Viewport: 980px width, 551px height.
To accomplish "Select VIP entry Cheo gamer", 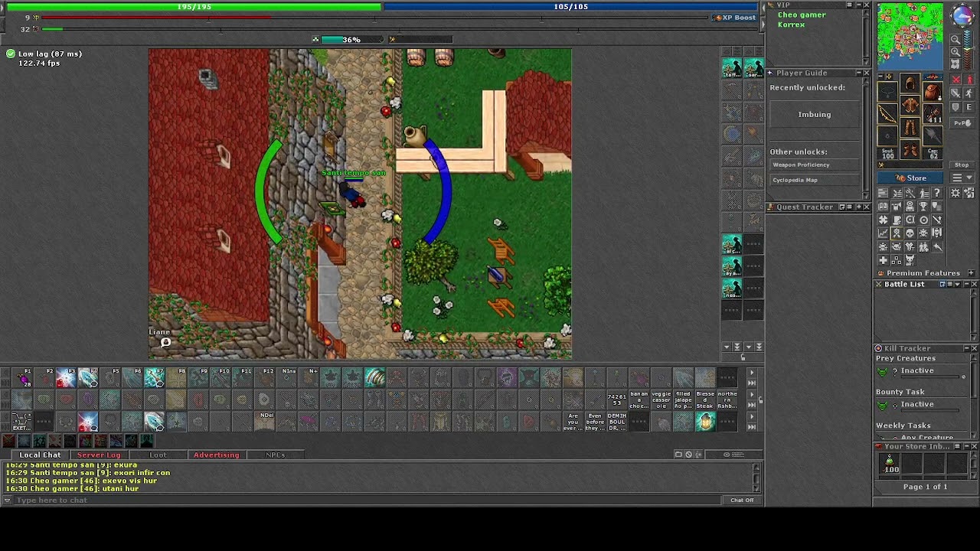I will [x=802, y=15].
